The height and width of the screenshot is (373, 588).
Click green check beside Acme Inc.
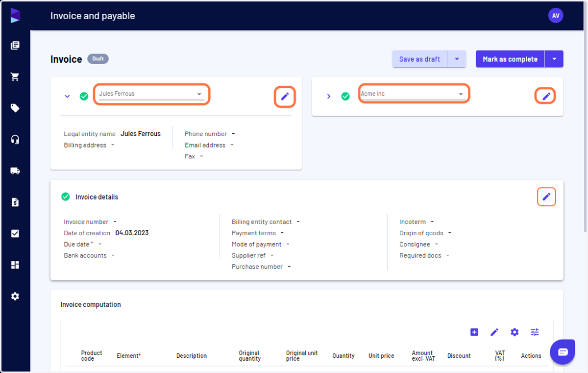coord(345,96)
